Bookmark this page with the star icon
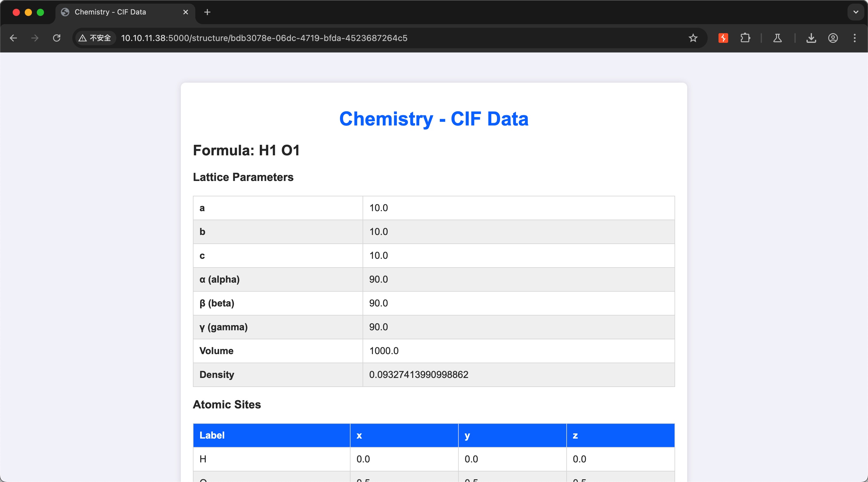 [693, 38]
